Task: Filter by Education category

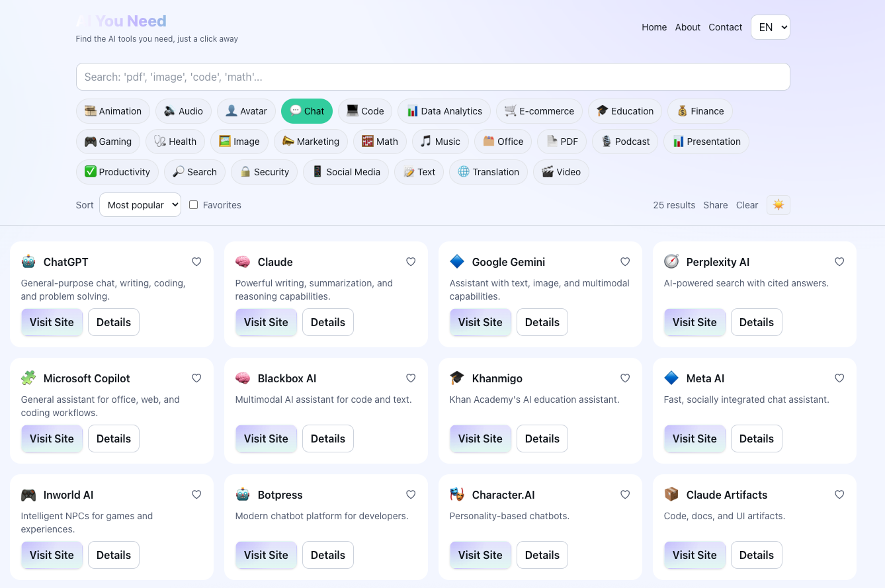Action: pyautogui.click(x=625, y=111)
